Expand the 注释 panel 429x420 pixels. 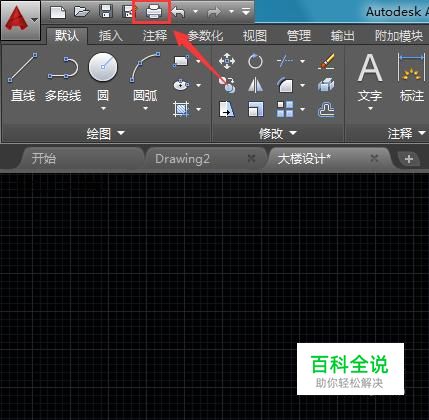pos(406,133)
